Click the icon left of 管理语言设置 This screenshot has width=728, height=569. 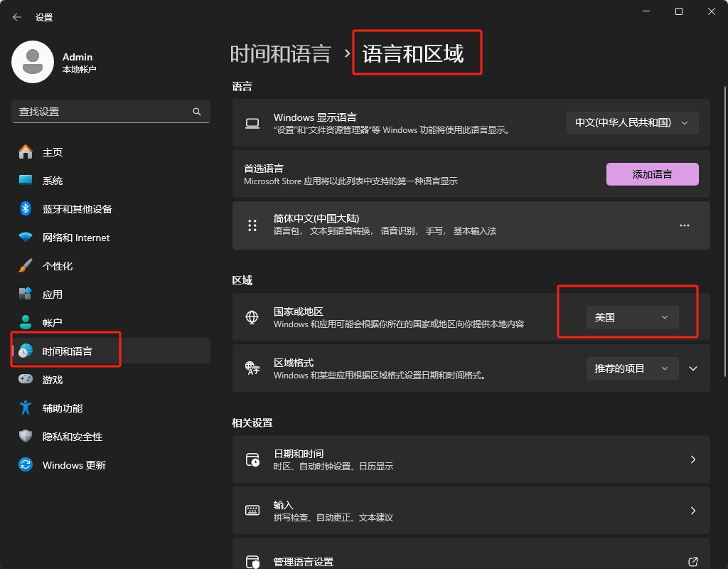252,562
